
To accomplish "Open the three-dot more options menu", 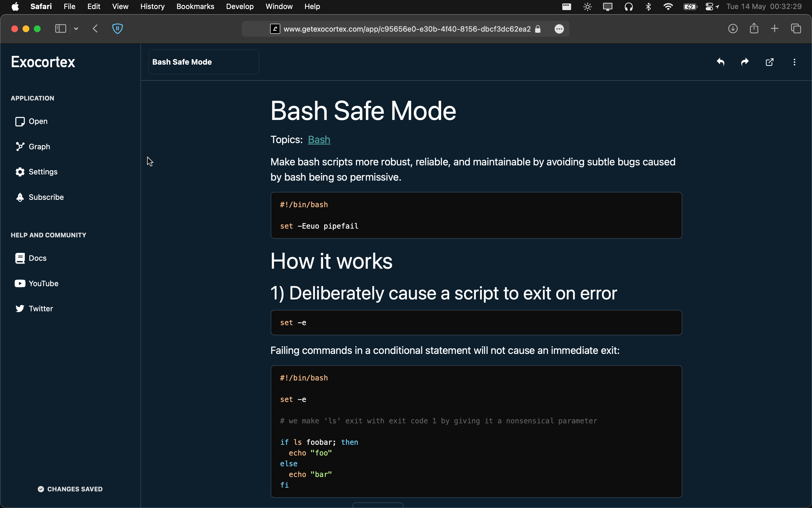I will click(794, 62).
